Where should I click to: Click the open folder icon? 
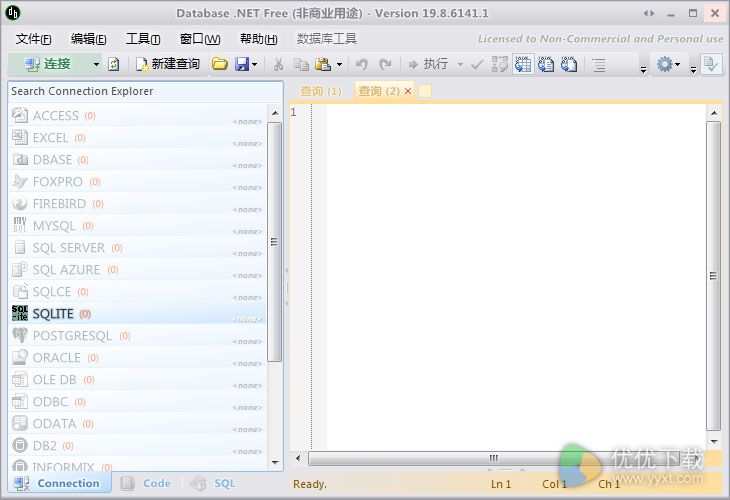pos(219,64)
